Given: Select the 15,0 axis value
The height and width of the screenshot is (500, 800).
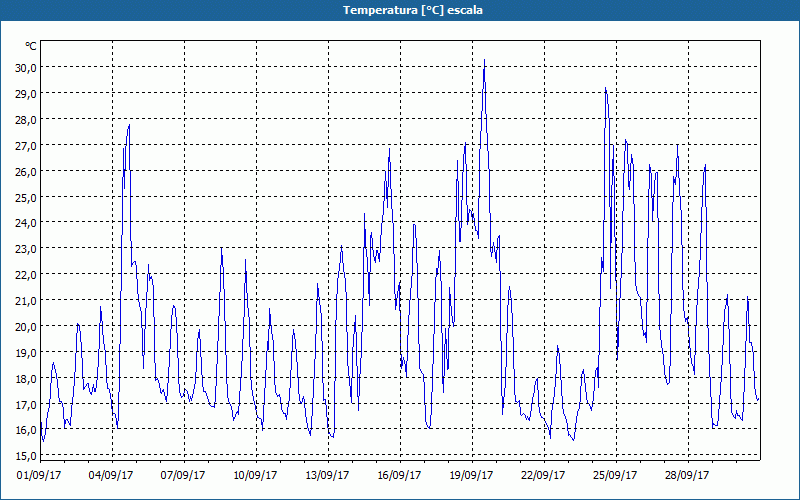Looking at the screenshot, I should coord(26,455).
